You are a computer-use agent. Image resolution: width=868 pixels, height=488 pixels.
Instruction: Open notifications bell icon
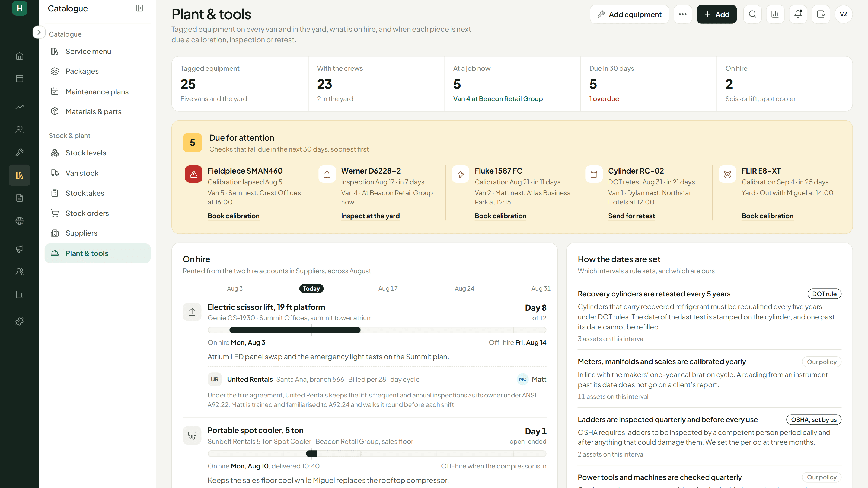coord(797,14)
